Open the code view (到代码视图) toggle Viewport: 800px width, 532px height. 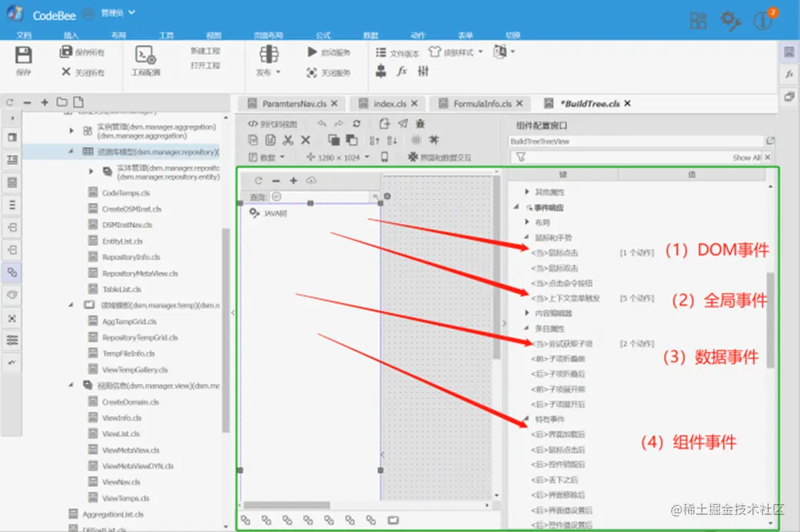272,124
